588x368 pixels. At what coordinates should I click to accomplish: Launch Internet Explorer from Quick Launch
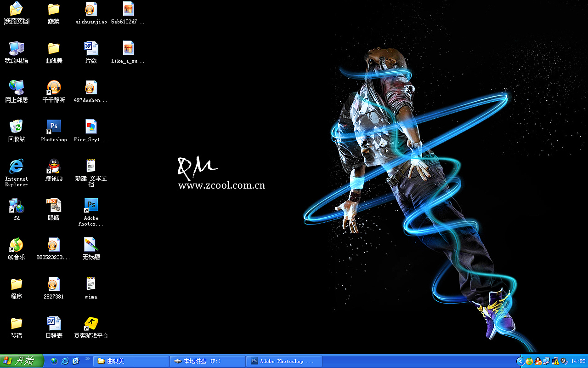click(65, 361)
